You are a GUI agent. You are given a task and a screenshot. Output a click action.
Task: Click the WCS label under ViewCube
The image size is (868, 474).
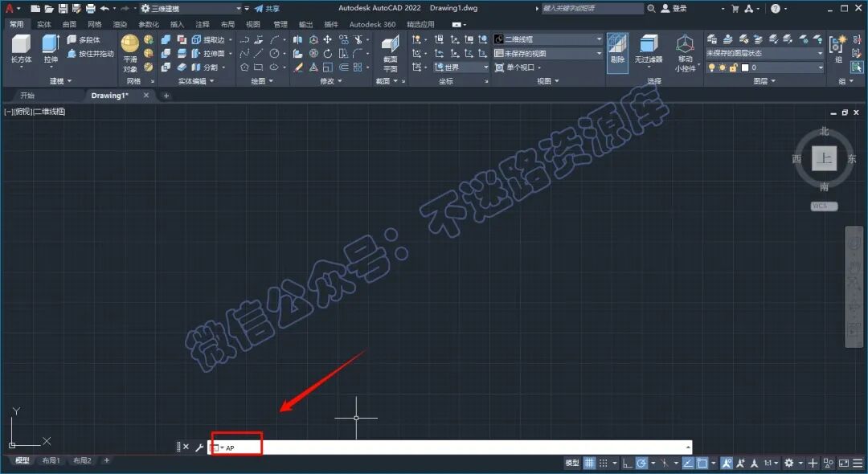(x=824, y=206)
